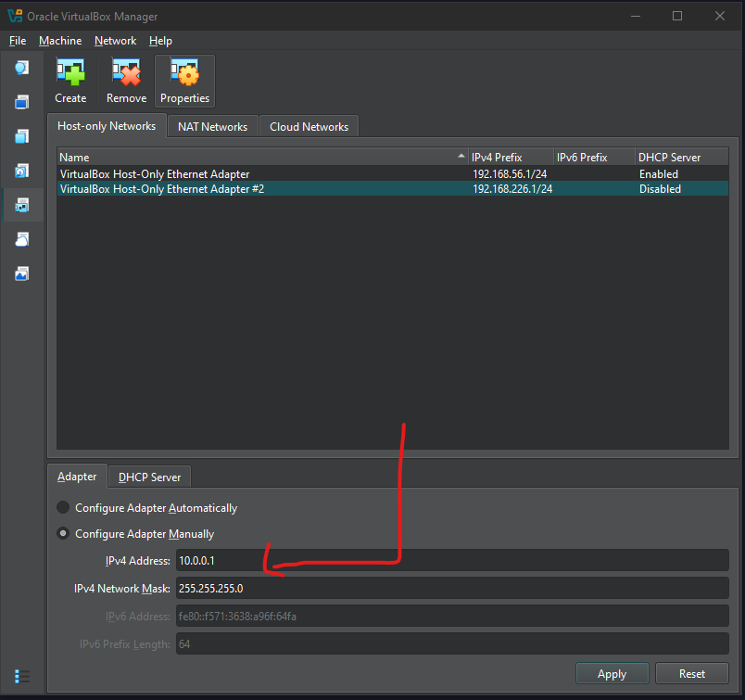Click the 192.168.56.1/24 prefix cell
Image resolution: width=745 pixels, height=700 pixels.
click(x=510, y=174)
